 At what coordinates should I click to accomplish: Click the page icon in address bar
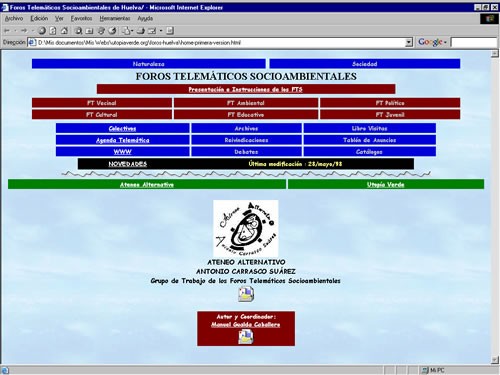click(x=32, y=42)
